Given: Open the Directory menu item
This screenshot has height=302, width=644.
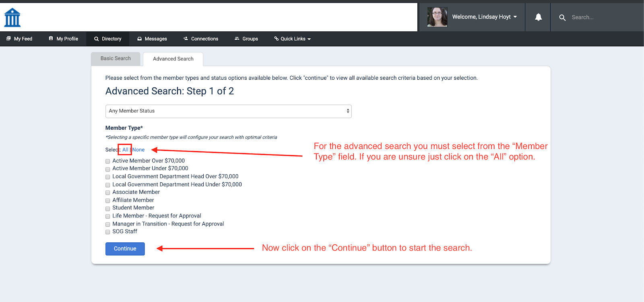Looking at the screenshot, I should click(x=108, y=39).
